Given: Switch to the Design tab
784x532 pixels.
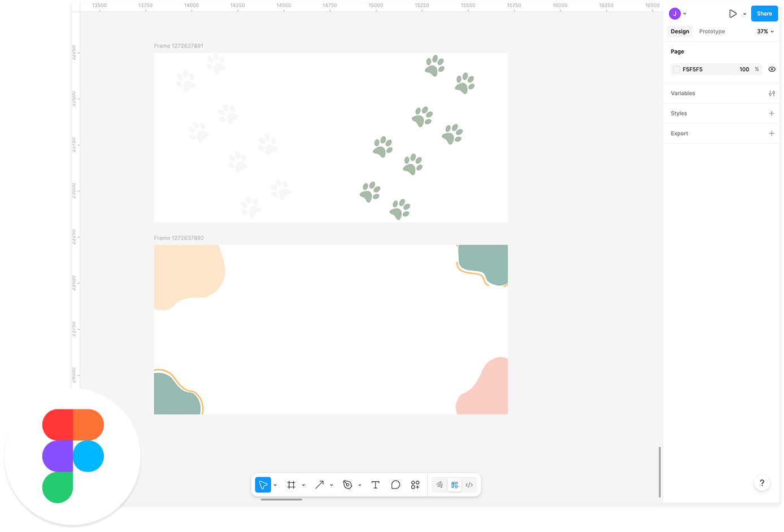Looking at the screenshot, I should click(x=680, y=32).
